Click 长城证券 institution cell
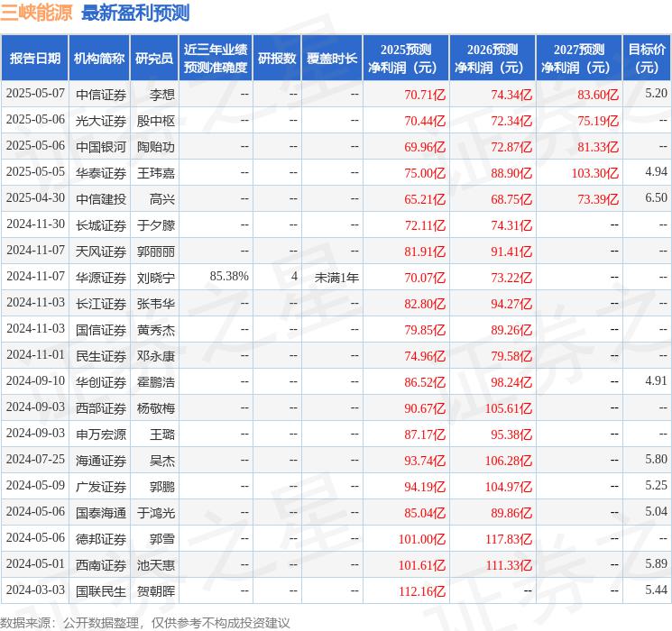 point(101,225)
